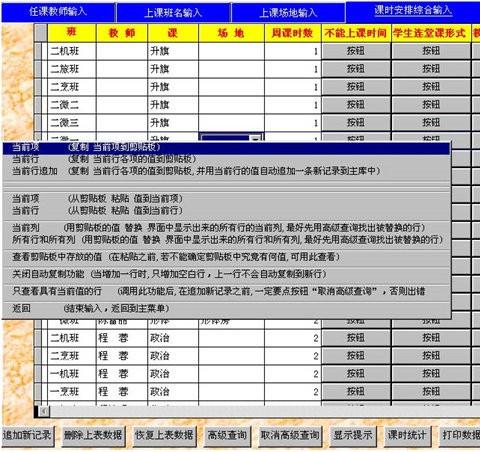480x452 pixels.
Task: Select the 所有行和所有列 menu entry
Action: [x=226, y=240]
